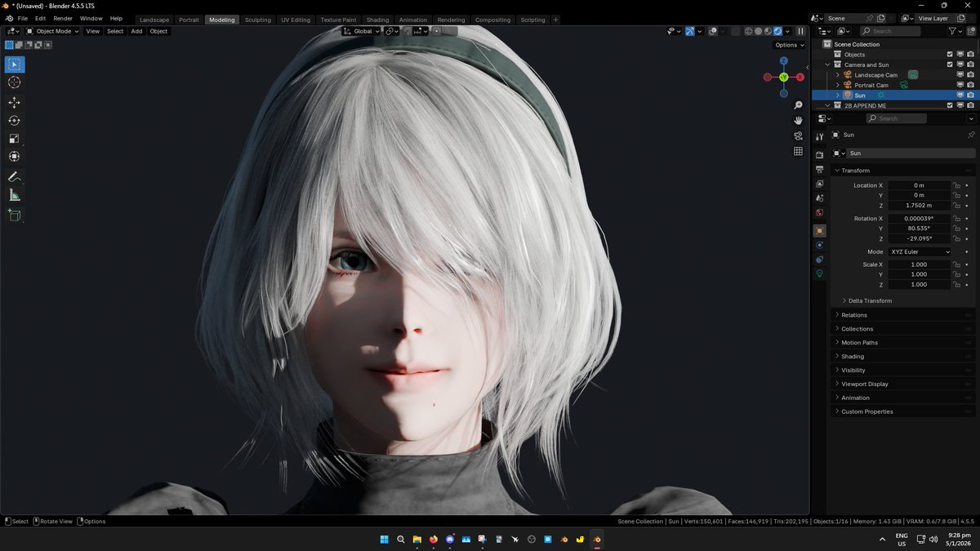This screenshot has width=980, height=551.
Task: Open the XYZ Euler rotation mode dropdown
Action: [x=920, y=252]
